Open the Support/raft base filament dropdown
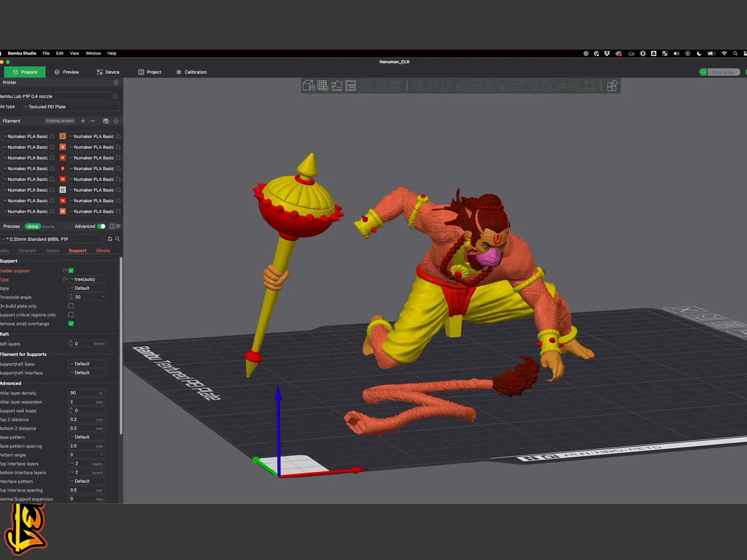747x560 pixels. tap(87, 364)
